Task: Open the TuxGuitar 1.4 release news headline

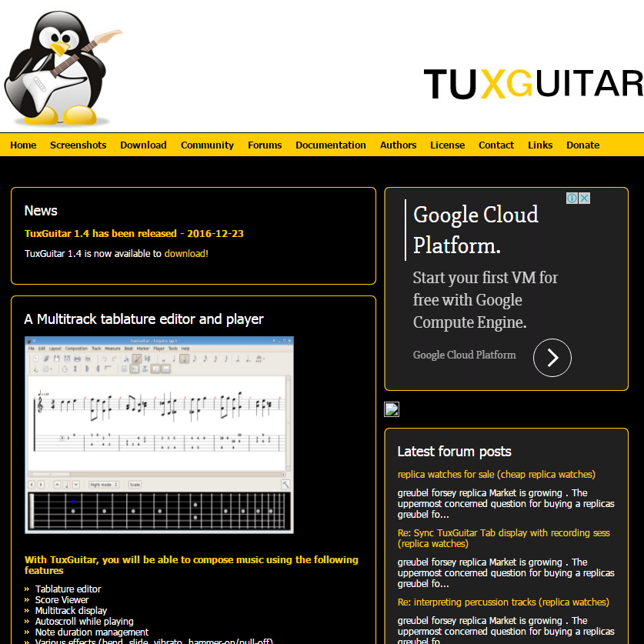Action: [x=134, y=233]
